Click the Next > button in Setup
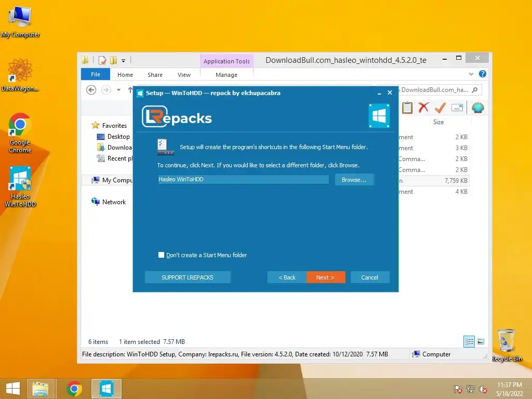This screenshot has width=532, height=399. tap(326, 277)
